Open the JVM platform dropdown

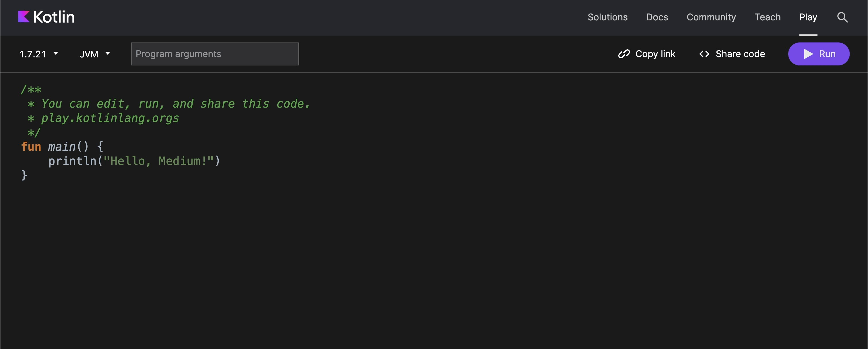pos(95,54)
